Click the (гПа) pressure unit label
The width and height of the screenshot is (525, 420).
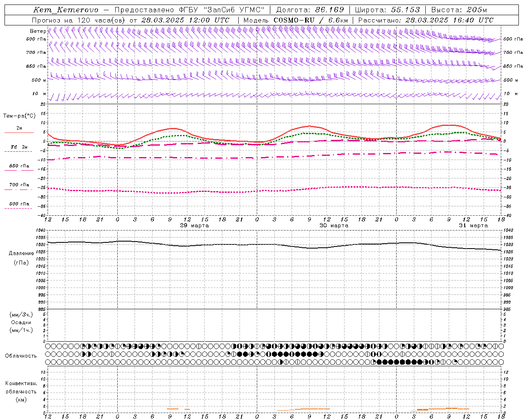click(21, 263)
